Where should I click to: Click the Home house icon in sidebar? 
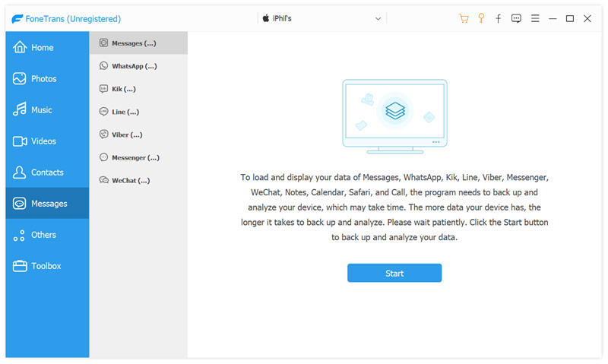[x=20, y=47]
